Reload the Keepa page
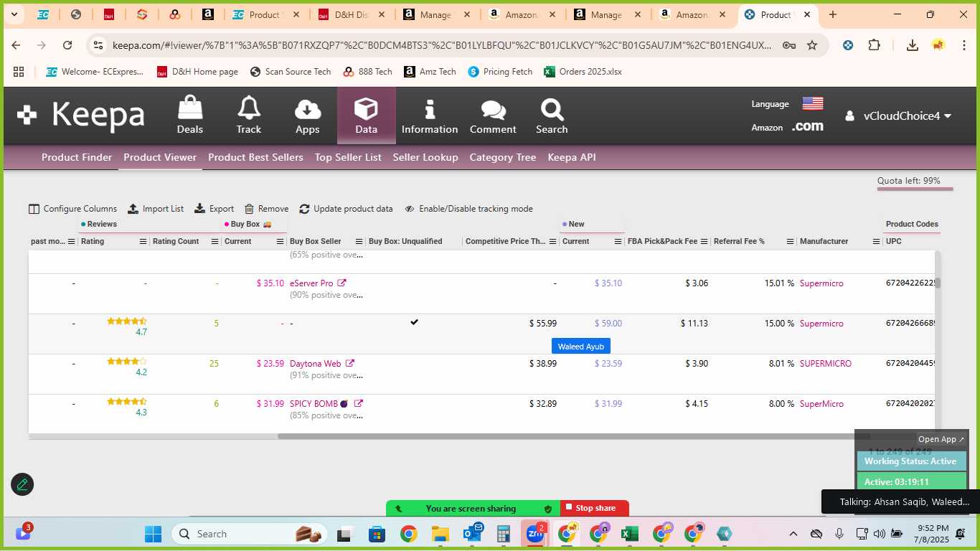The width and height of the screenshot is (980, 551). click(67, 45)
